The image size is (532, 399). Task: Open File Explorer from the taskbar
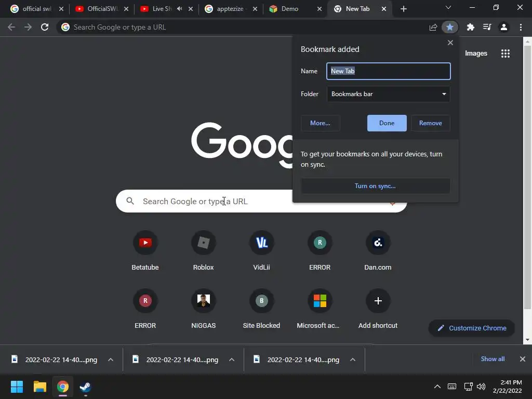pos(39,387)
